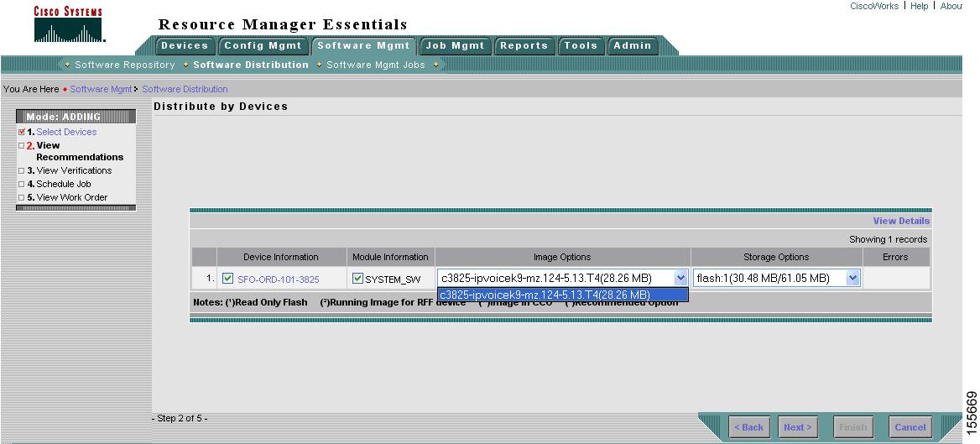The image size is (980, 444).
Task: Click the Cisco Systems logo
Action: pyautogui.click(x=68, y=24)
